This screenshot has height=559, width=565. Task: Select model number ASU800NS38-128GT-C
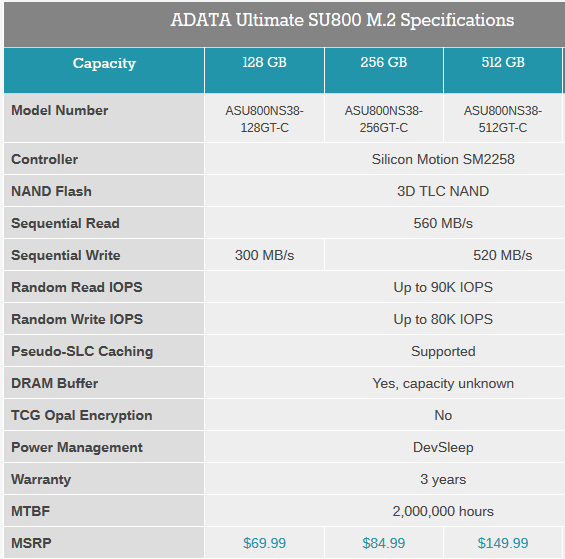click(264, 119)
